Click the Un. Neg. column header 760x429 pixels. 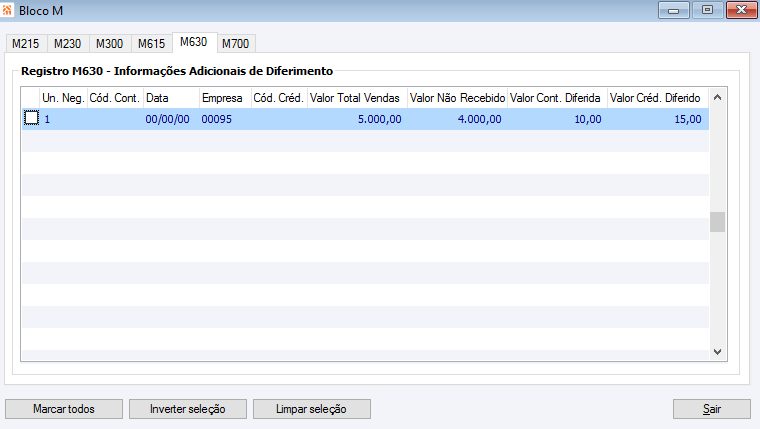pos(63,98)
